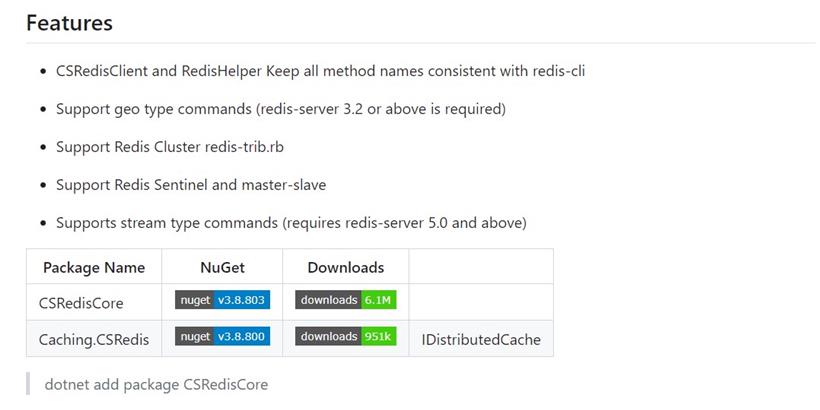Click the CSRedisCore downloads 6.1M badge
This screenshot has width=820, height=410.
[346, 300]
